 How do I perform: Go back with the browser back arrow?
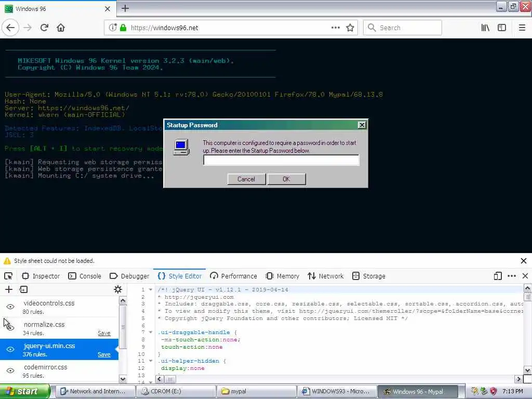point(10,28)
